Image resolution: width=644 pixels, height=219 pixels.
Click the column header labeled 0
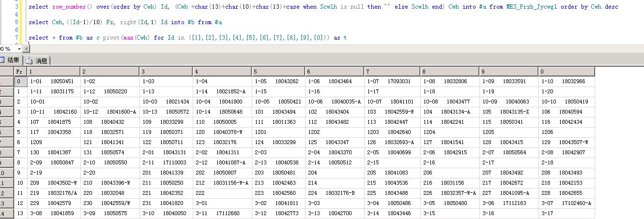click(566, 72)
